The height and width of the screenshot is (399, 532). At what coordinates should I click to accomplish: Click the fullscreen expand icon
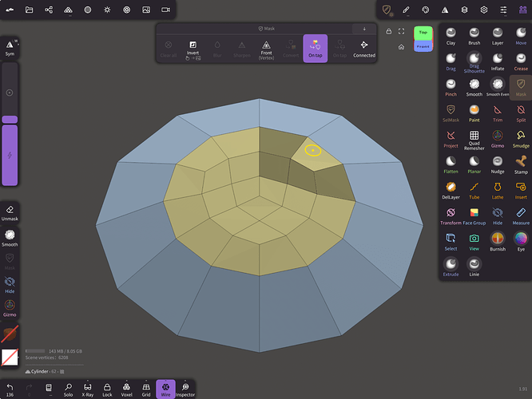point(401,32)
